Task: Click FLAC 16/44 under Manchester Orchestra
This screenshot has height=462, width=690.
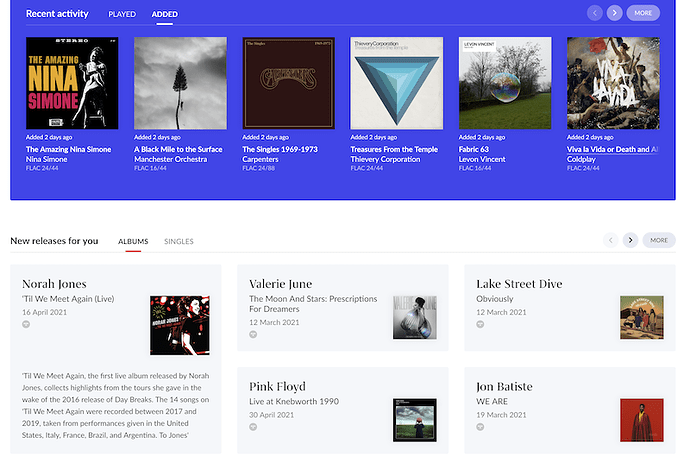Action: pyautogui.click(x=150, y=168)
